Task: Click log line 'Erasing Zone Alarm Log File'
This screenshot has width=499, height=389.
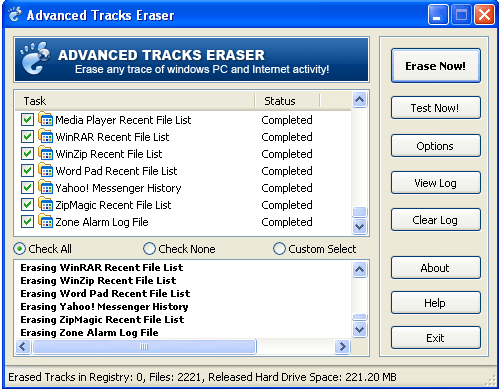Action: pyautogui.click(x=89, y=332)
